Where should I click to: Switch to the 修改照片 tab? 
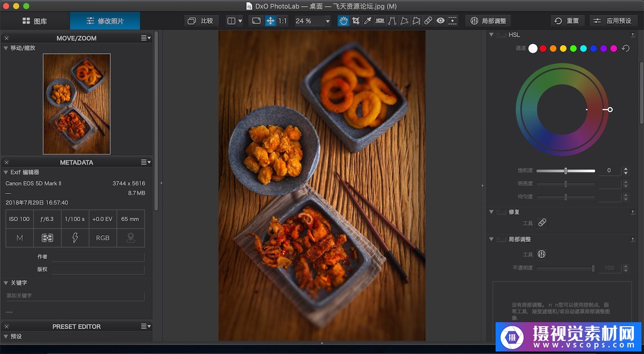tap(105, 21)
